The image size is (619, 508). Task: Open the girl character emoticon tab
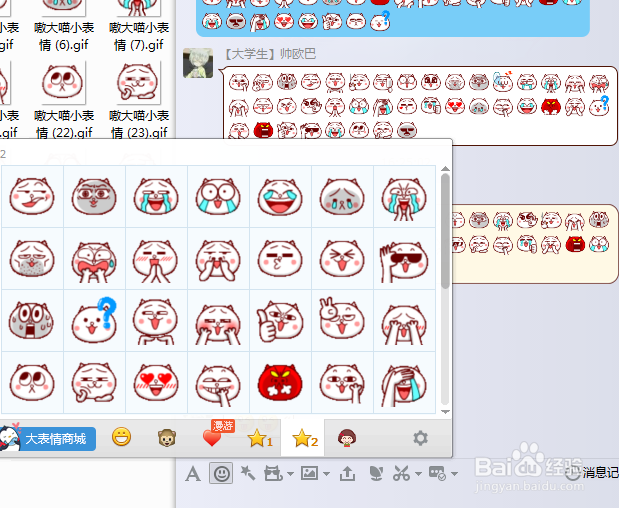[x=347, y=438]
